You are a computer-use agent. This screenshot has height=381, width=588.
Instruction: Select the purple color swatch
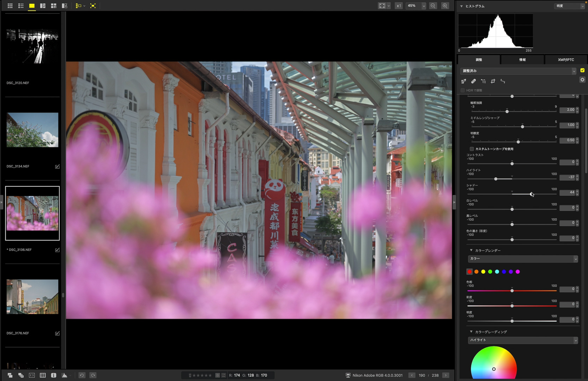pos(511,272)
